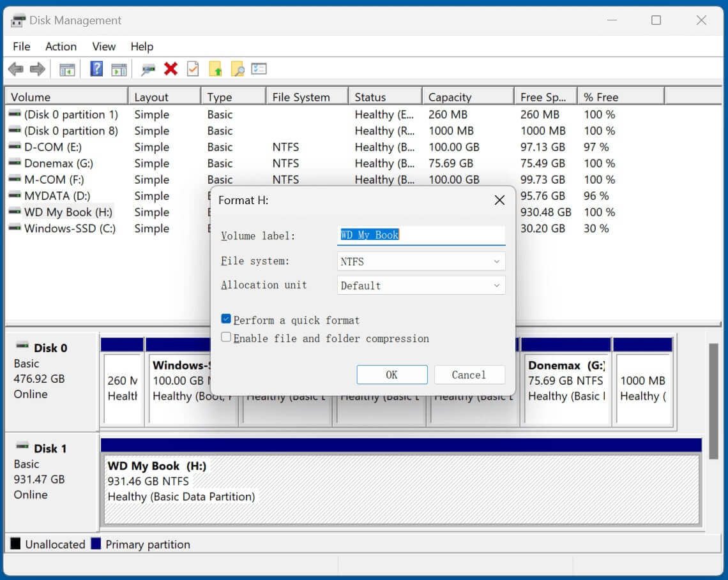Select the disk icon beside WD My Book (H:)
Image resolution: width=728 pixels, height=580 pixels.
[x=13, y=212]
